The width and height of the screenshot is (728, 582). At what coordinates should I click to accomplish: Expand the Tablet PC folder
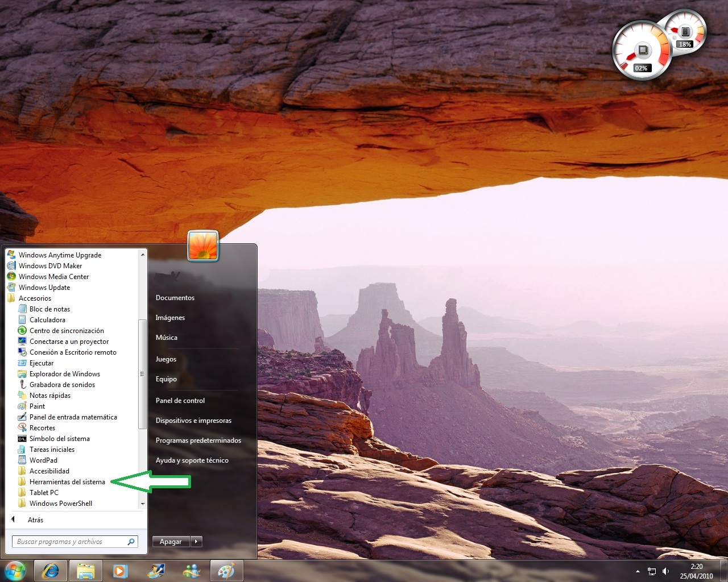[x=44, y=493]
